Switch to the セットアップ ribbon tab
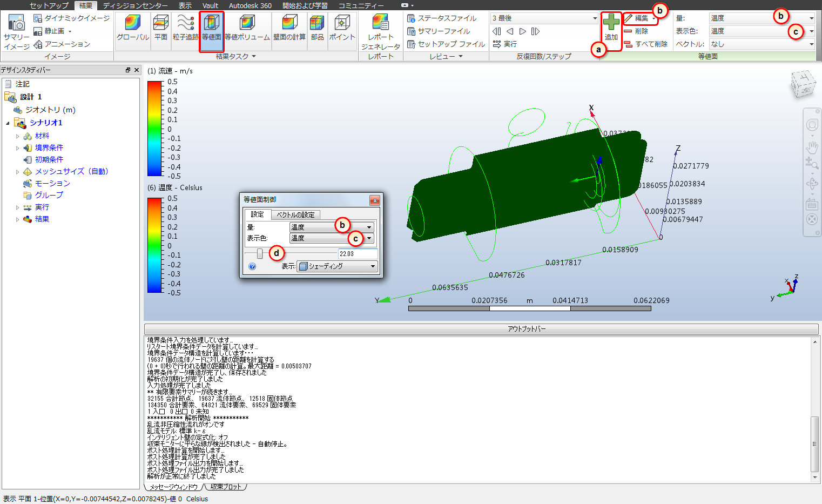The height and width of the screenshot is (504, 822). 49,5
